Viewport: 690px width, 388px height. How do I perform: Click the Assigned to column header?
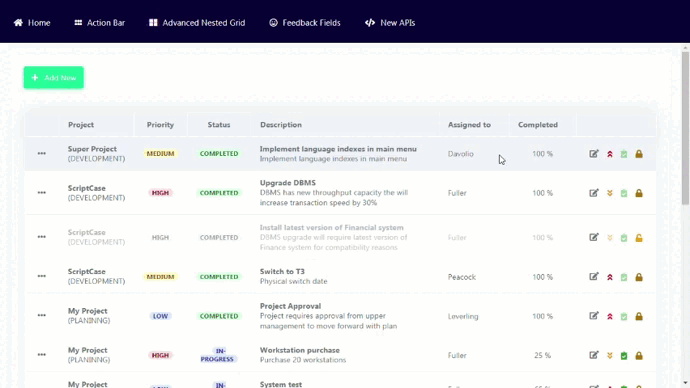(x=469, y=125)
